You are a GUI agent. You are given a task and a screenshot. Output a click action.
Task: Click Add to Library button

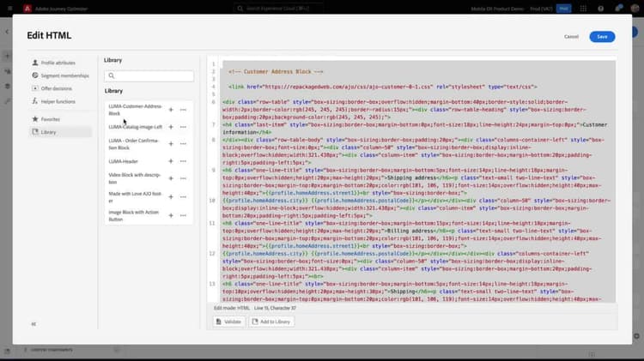271,322
